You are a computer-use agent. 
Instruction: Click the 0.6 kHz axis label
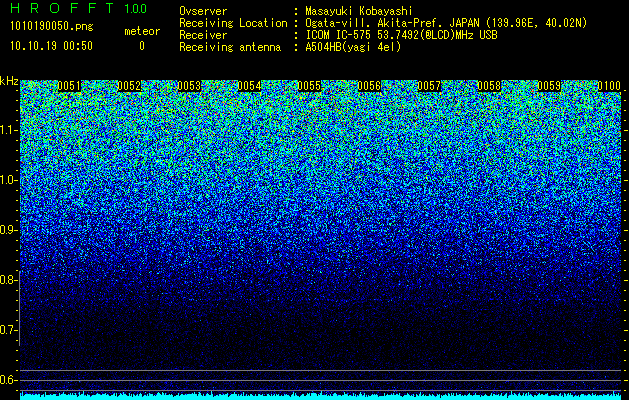(x=8, y=380)
